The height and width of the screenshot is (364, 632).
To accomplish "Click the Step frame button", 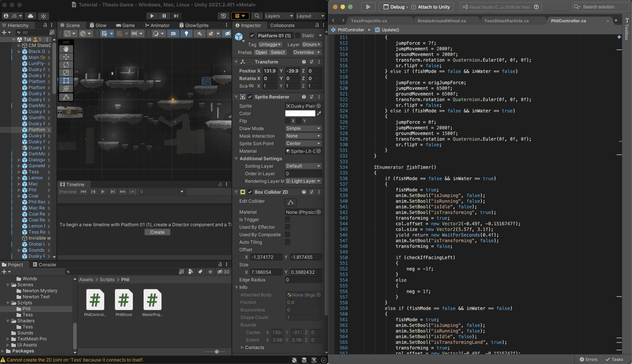I will click(176, 16).
